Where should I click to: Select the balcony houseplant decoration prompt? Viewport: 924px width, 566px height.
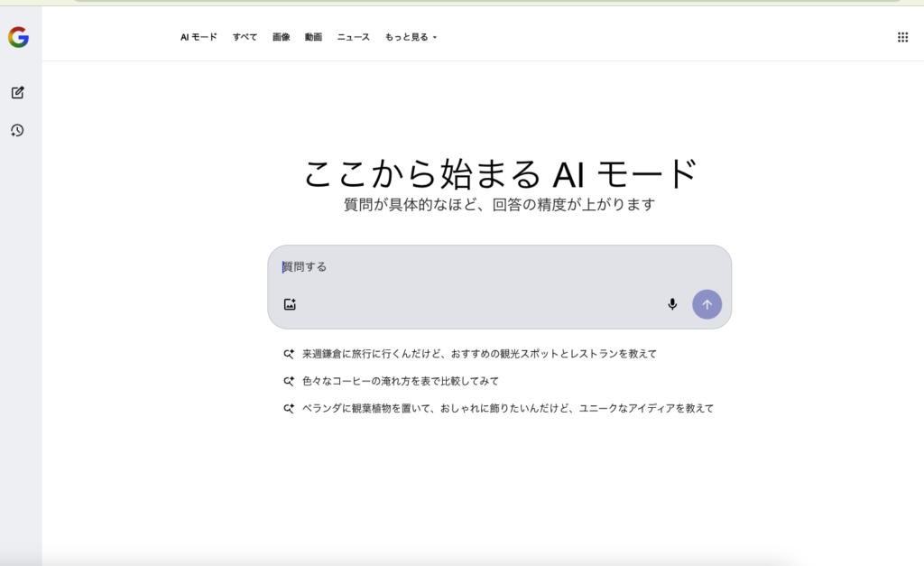point(510,408)
